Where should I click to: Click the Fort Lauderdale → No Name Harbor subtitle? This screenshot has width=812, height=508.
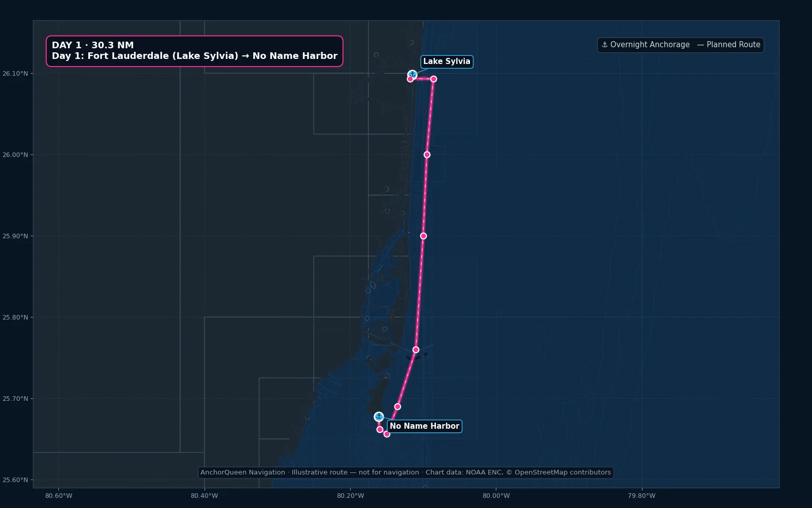(x=194, y=56)
